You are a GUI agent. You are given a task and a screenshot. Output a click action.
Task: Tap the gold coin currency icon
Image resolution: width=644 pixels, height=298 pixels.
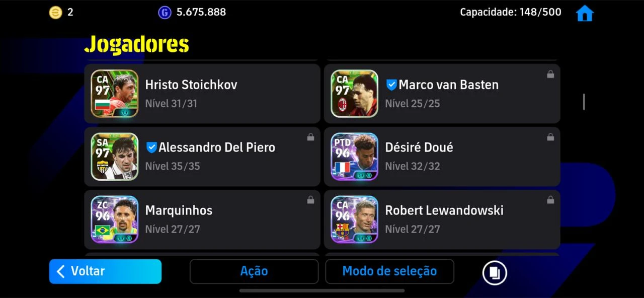55,12
